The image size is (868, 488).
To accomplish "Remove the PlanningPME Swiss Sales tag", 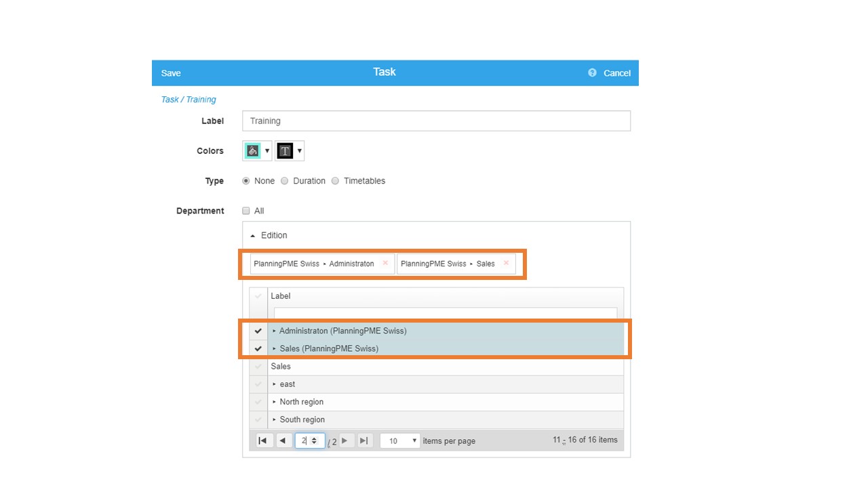I will 506,264.
